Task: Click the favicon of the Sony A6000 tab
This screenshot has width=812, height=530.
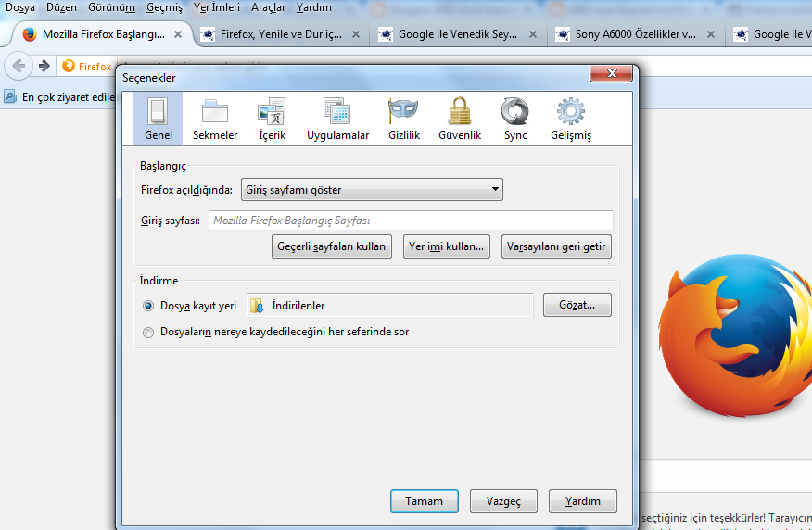Action: 563,34
